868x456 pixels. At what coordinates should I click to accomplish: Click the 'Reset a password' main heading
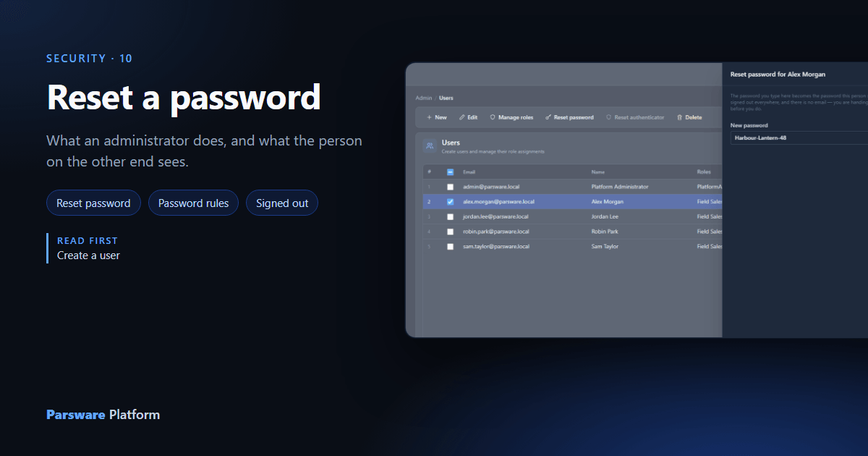[184, 97]
